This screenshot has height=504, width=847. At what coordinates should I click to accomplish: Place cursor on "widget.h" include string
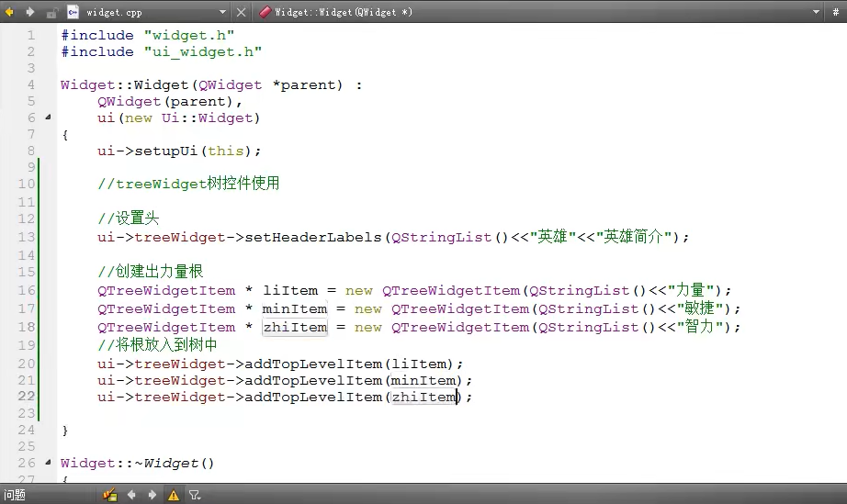188,35
